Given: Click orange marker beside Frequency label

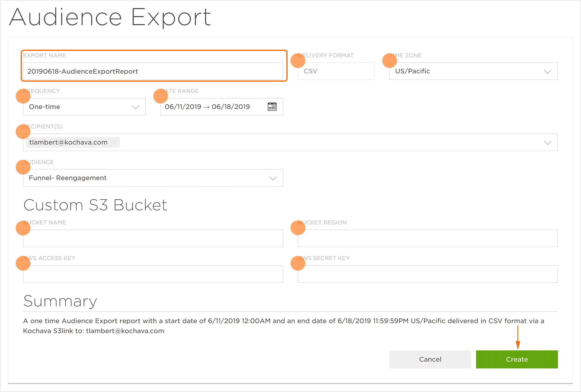Looking at the screenshot, I should coord(23,96).
